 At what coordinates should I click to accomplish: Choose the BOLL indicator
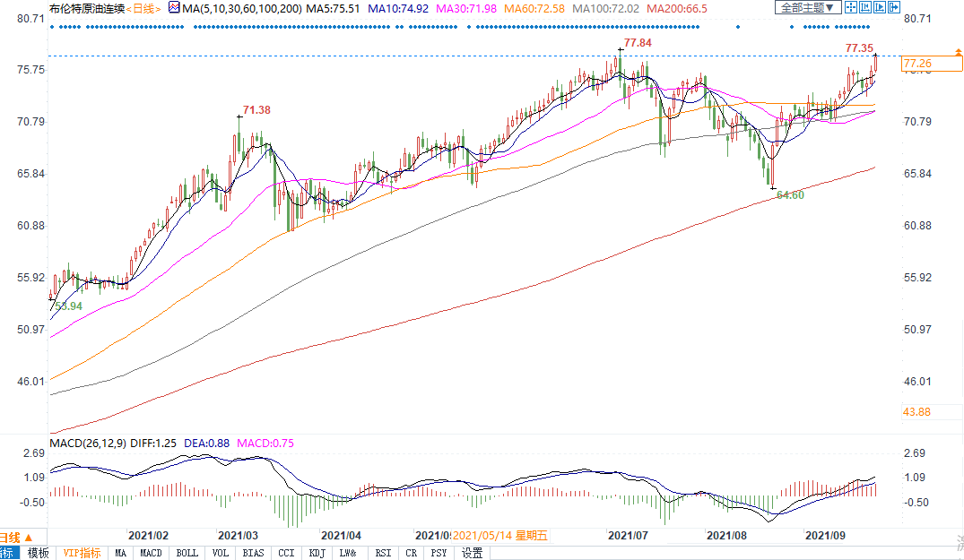coord(187,553)
